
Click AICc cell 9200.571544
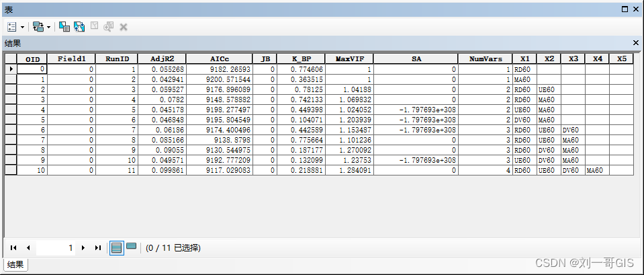pos(220,79)
